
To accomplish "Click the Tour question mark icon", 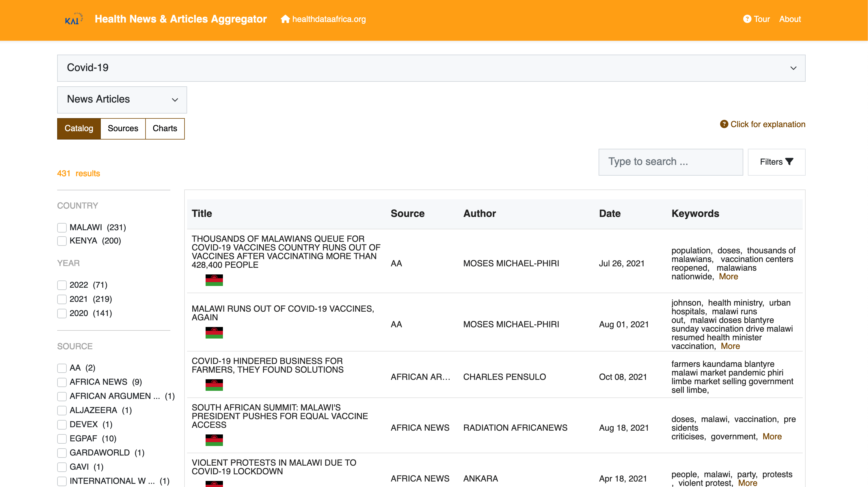I will point(747,19).
